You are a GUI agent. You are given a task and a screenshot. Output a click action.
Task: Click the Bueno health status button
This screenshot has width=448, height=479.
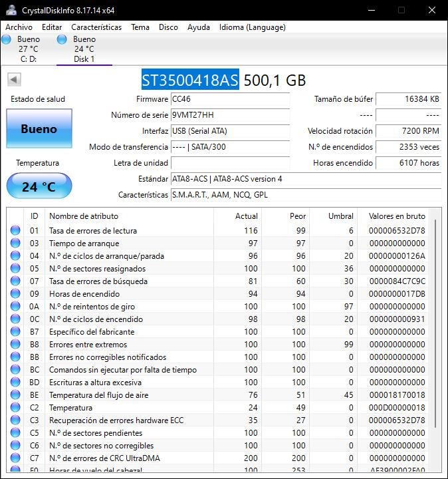point(39,128)
